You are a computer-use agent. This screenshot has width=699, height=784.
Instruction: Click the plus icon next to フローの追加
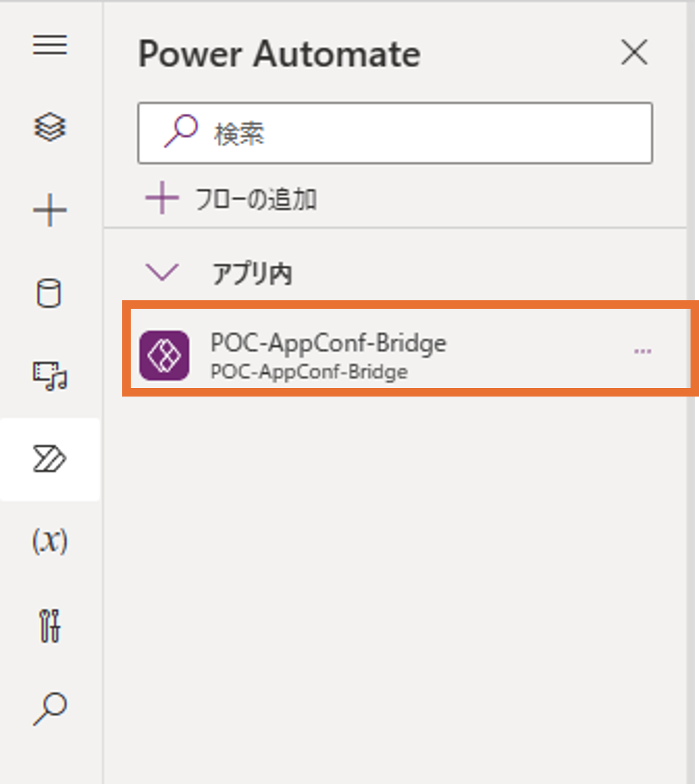pos(161,198)
